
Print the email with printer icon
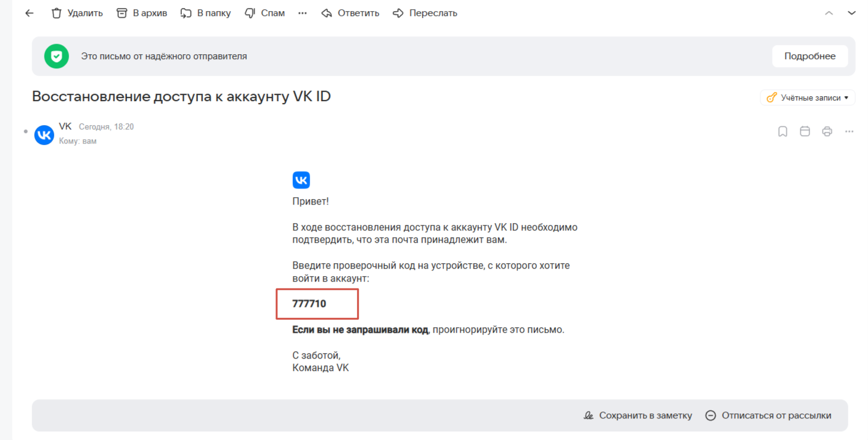[827, 131]
